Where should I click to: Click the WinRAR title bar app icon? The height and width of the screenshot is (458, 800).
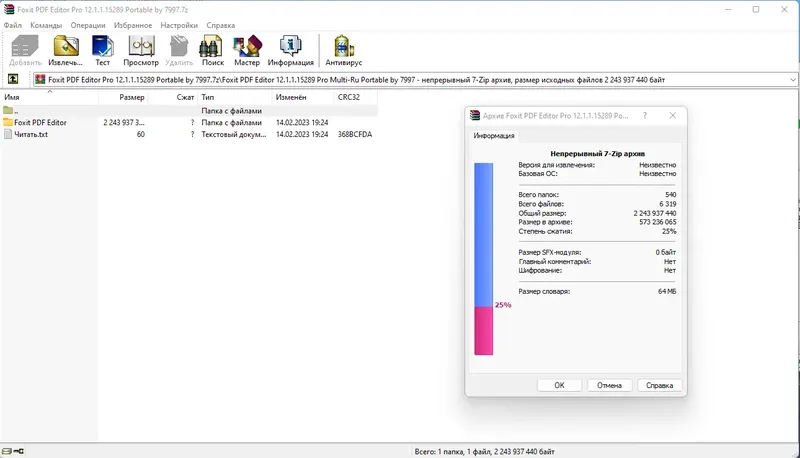click(9, 9)
